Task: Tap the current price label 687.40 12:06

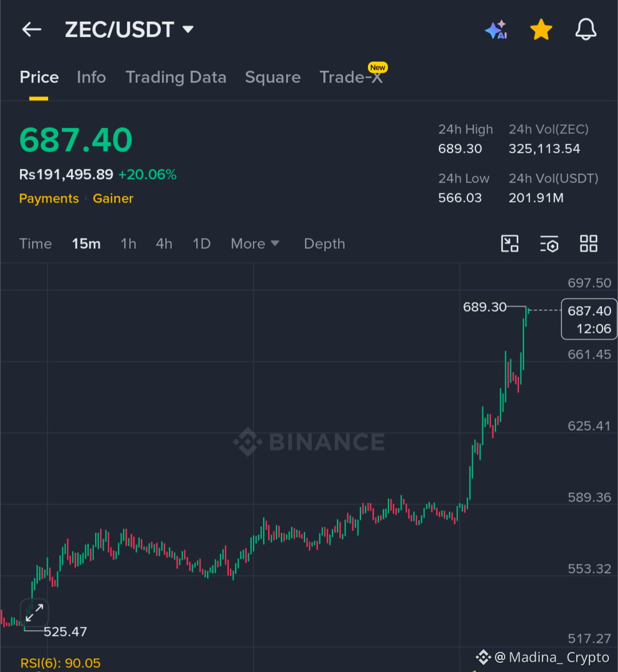Action: (x=589, y=319)
